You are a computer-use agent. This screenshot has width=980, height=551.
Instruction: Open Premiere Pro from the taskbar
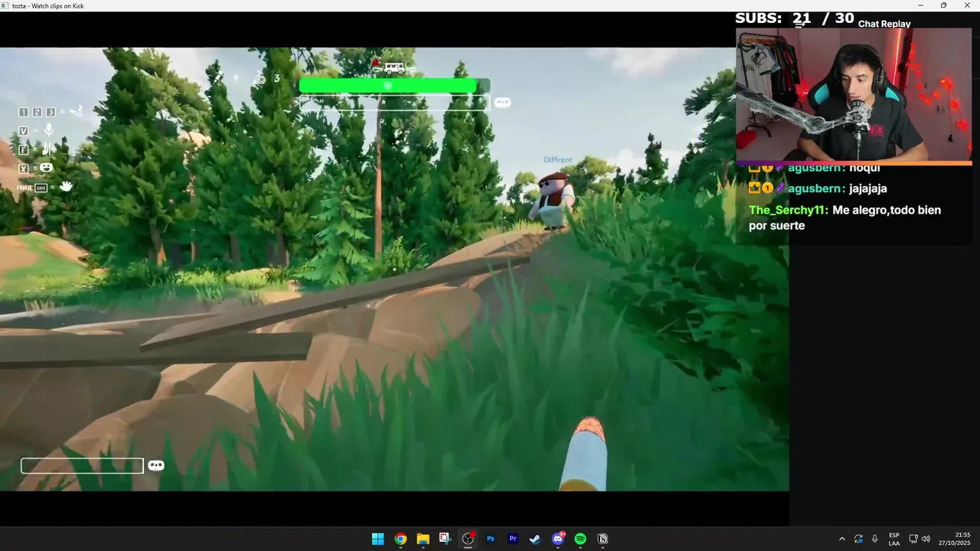(513, 539)
